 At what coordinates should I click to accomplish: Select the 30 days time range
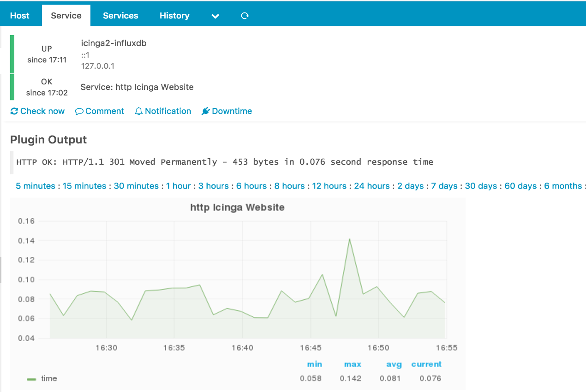click(481, 186)
